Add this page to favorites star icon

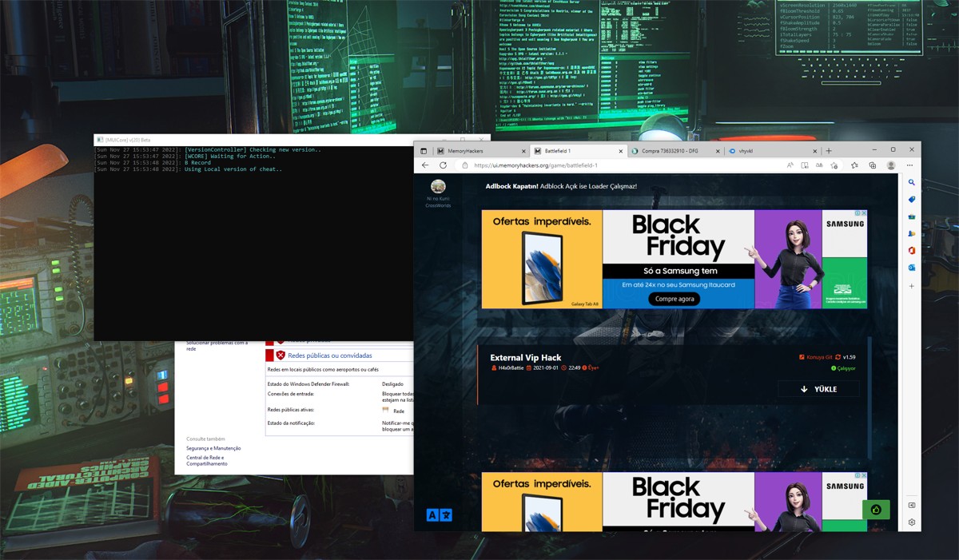[x=834, y=165]
